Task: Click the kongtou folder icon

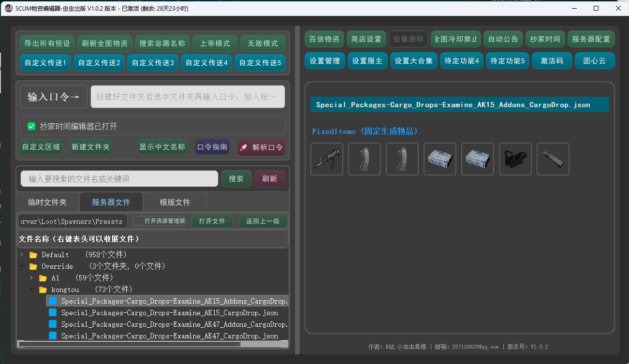Action: 43,290
